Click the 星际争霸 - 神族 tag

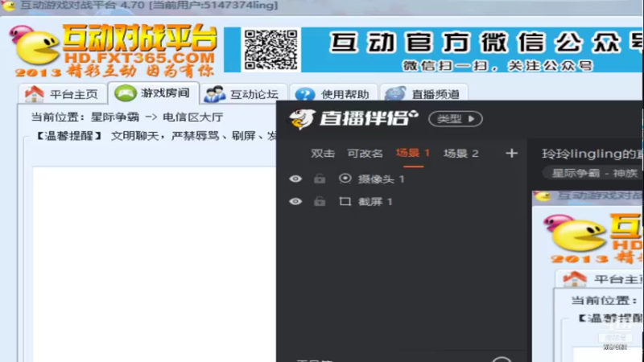pos(594,173)
